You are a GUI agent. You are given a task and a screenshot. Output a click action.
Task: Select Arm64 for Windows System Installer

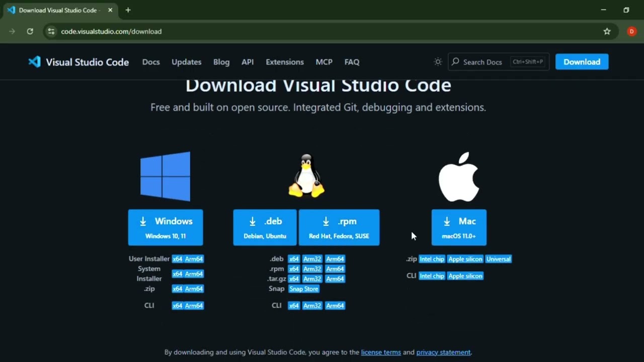click(194, 274)
